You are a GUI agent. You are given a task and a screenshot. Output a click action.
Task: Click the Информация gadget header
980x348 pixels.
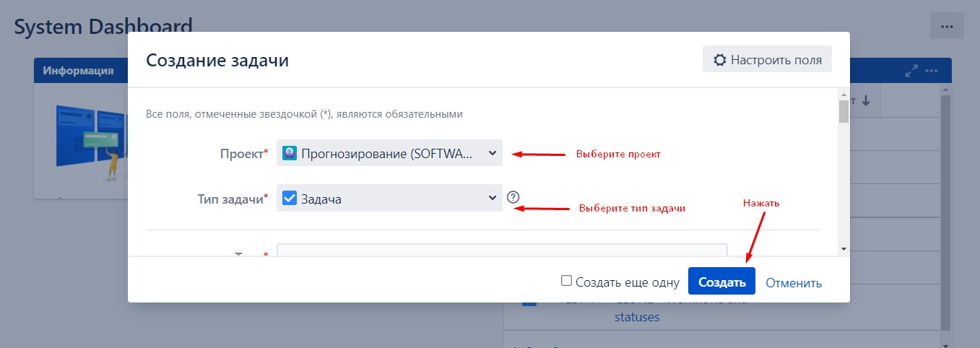[x=81, y=70]
